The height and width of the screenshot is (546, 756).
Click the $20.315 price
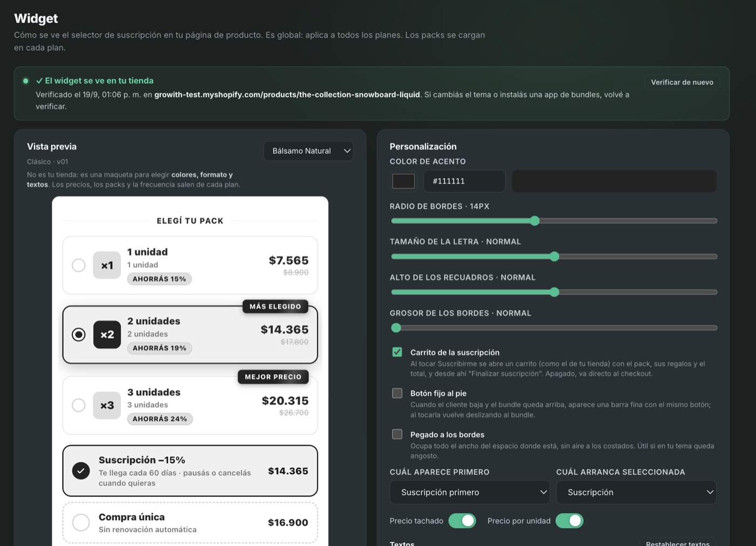click(285, 401)
